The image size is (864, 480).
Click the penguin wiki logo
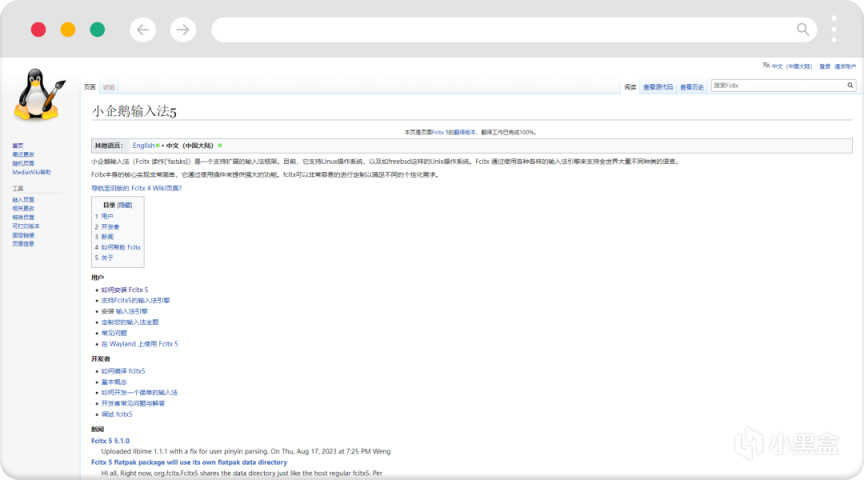pyautogui.click(x=39, y=94)
